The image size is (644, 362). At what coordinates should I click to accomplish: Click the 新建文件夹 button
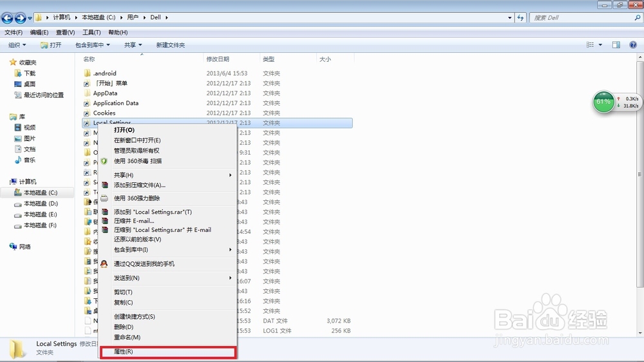(171, 45)
